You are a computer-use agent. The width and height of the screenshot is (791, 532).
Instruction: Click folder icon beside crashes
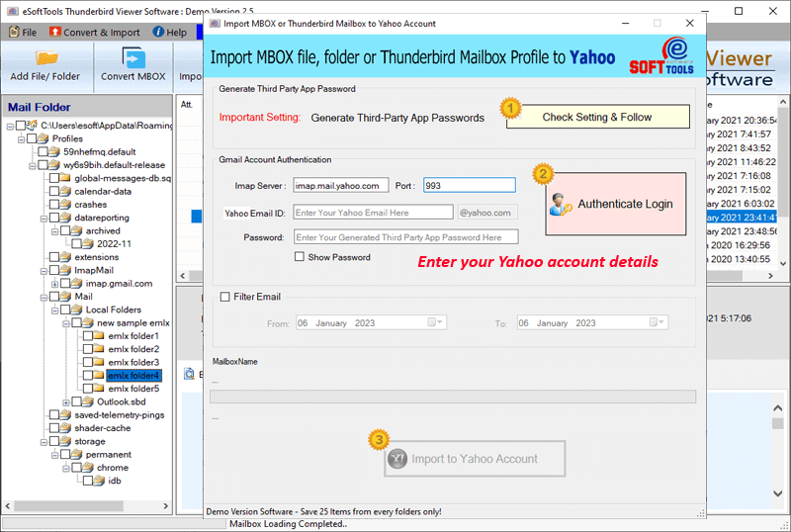pos(65,204)
